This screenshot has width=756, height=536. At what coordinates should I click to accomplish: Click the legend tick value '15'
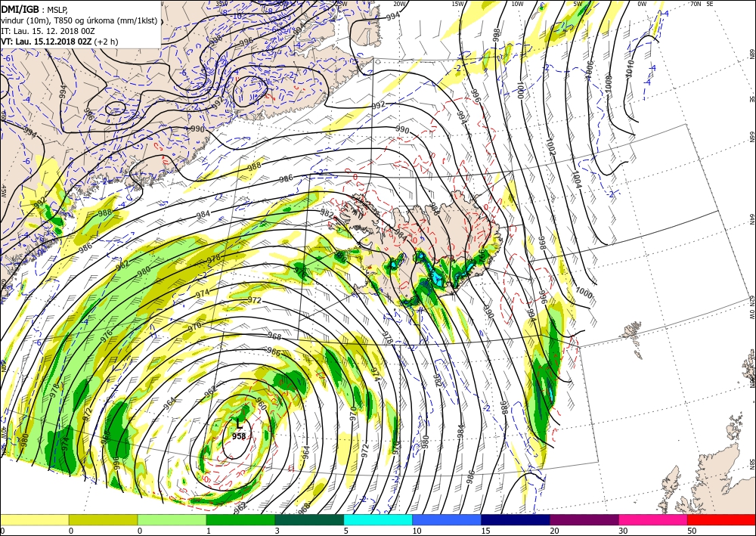[x=486, y=531]
